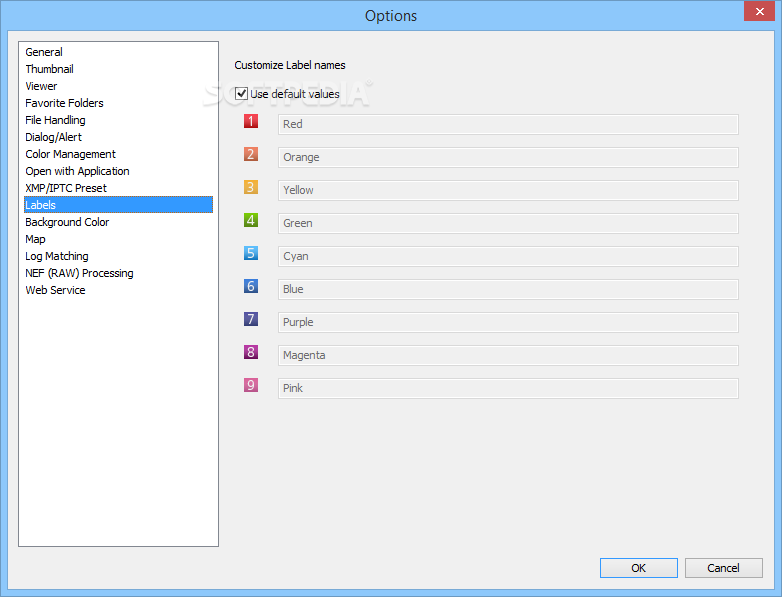This screenshot has width=782, height=597.
Task: Click the pink label 9 icon
Action: [x=251, y=385]
